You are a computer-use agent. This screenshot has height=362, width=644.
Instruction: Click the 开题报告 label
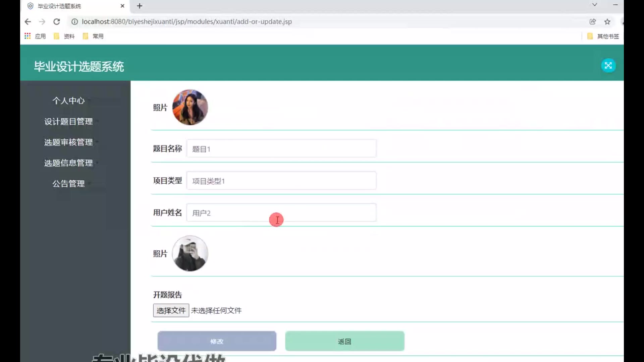tap(167, 295)
